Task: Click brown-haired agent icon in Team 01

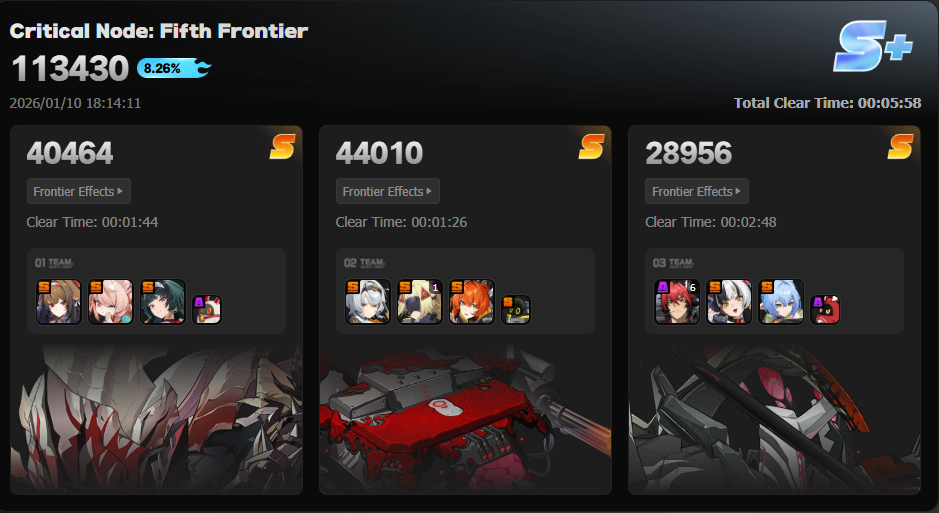Action: click(x=59, y=302)
